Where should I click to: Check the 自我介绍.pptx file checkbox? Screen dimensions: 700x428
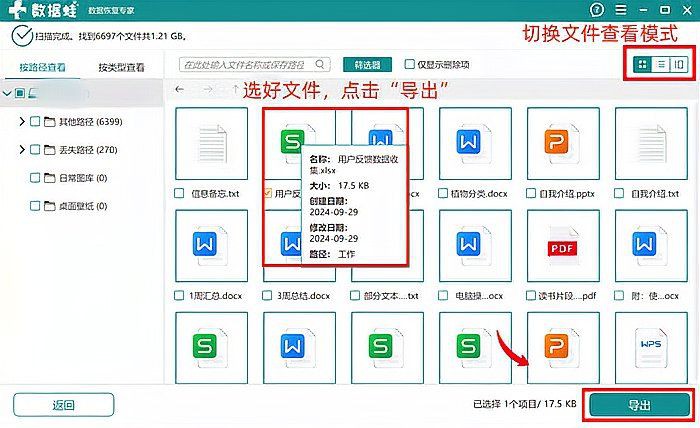pos(531,193)
